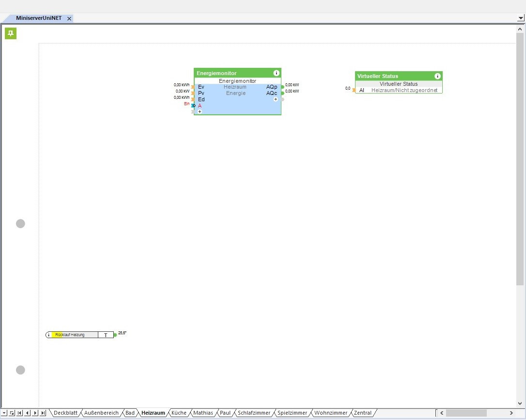Image resolution: width=526 pixels, height=420 pixels.
Task: Switch to the Deckblatt page
Action: tap(65, 413)
